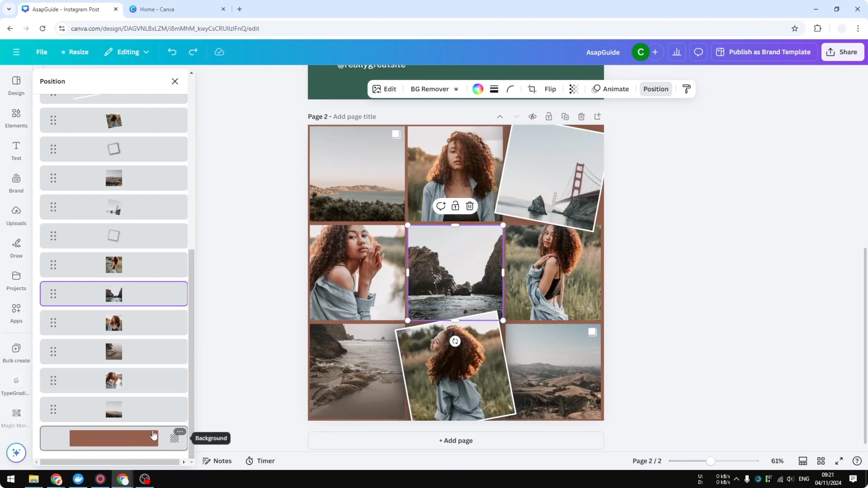Duplicate page 2 using the copy icon
The height and width of the screenshot is (488, 868).
565,116
